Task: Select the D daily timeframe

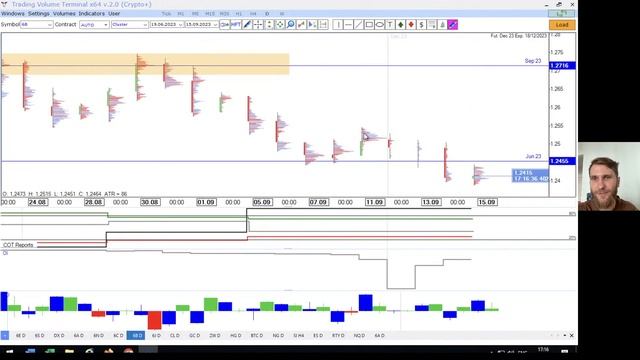Action: pos(267,14)
